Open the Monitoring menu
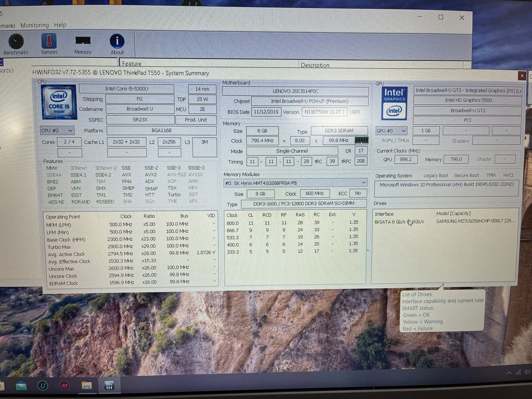The width and height of the screenshot is (532, 399). coord(35,25)
